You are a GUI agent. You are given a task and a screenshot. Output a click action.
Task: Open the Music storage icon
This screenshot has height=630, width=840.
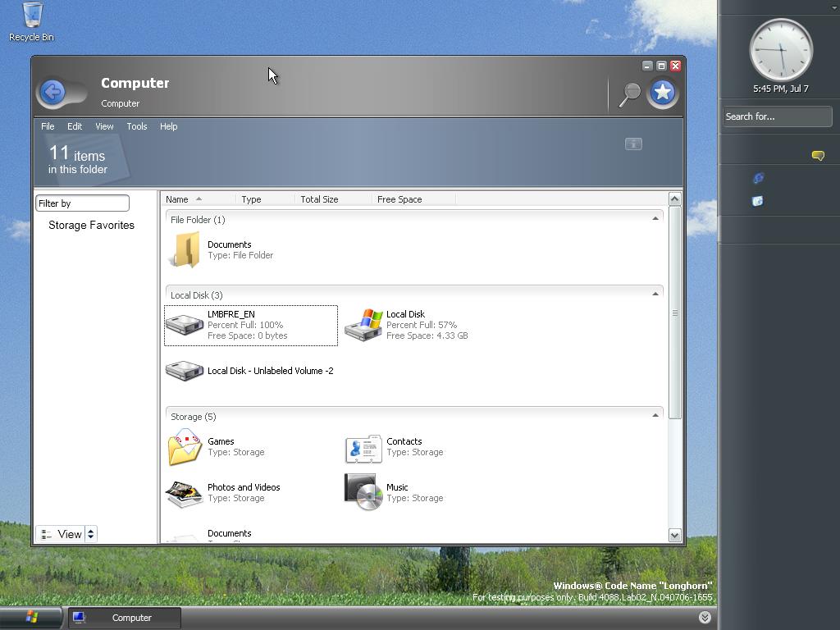click(x=363, y=492)
